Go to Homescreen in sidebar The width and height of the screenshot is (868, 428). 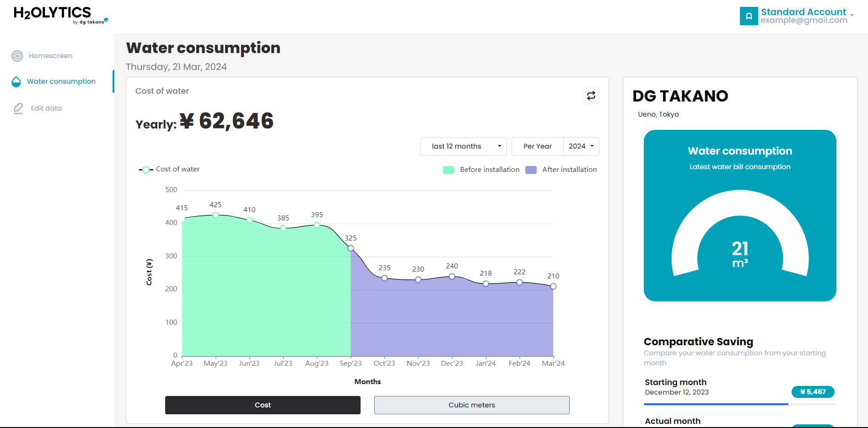click(50, 56)
